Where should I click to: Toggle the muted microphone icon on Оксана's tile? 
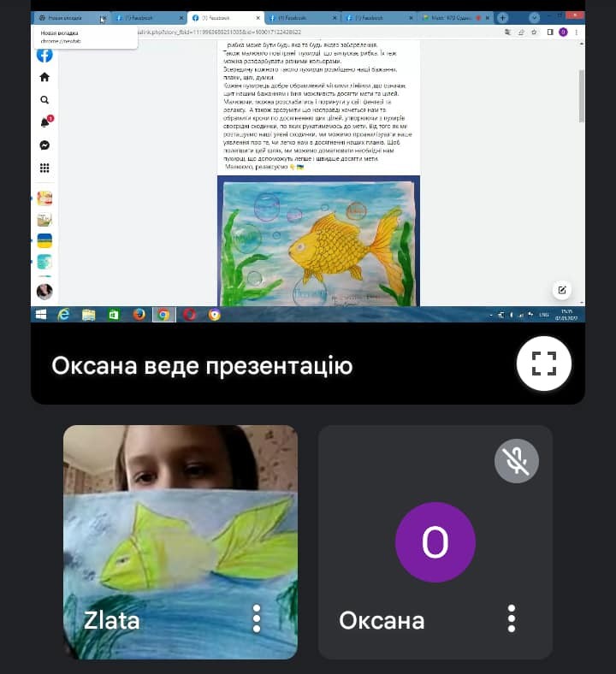tap(516, 462)
